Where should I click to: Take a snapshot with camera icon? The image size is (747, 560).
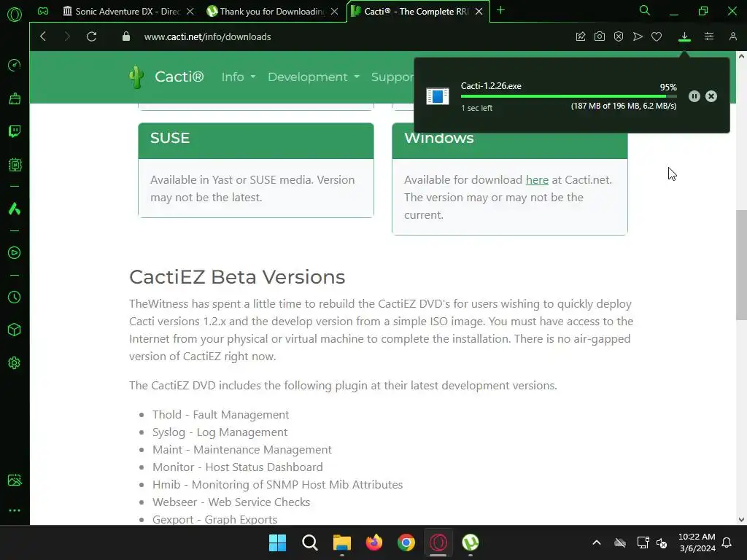(x=600, y=36)
